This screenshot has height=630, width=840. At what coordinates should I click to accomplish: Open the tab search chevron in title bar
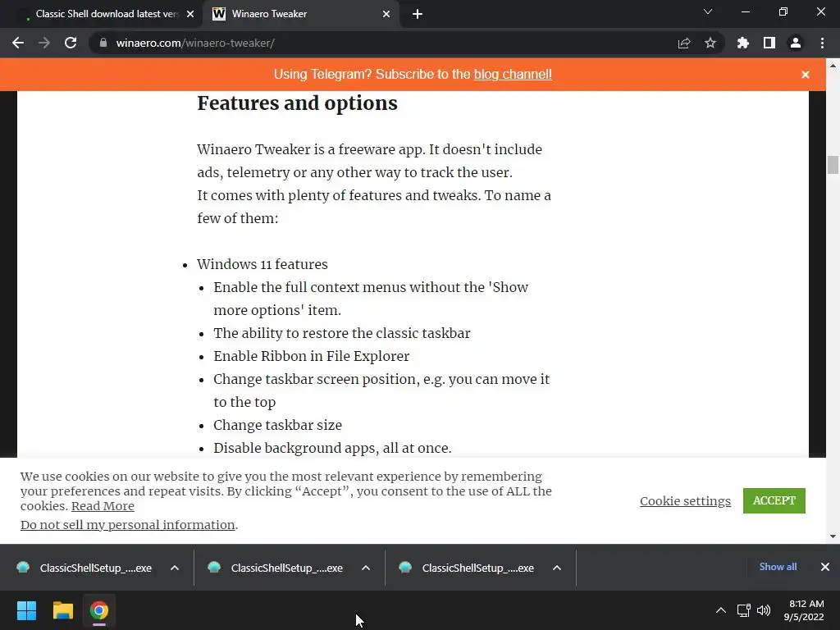point(708,11)
